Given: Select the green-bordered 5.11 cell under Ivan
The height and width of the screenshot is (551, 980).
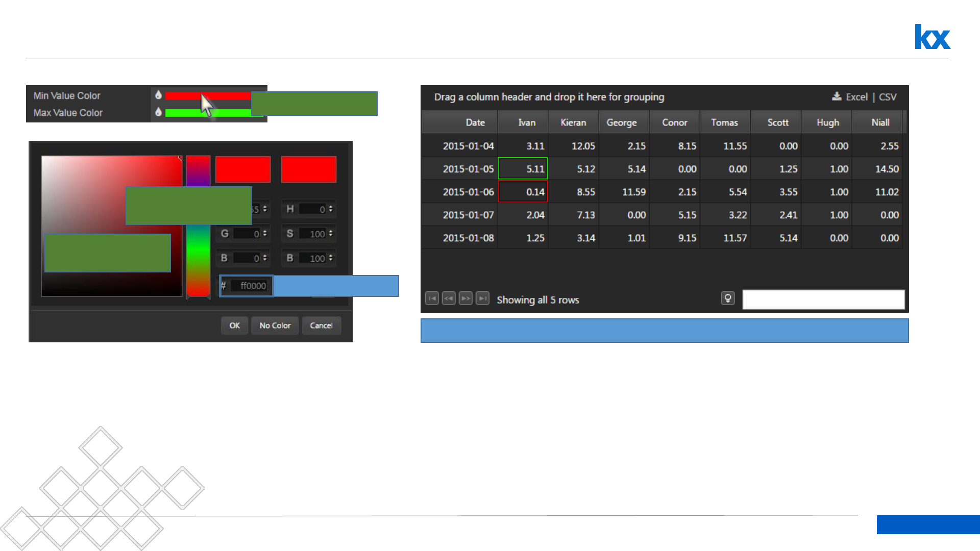Looking at the screenshot, I should click(523, 168).
